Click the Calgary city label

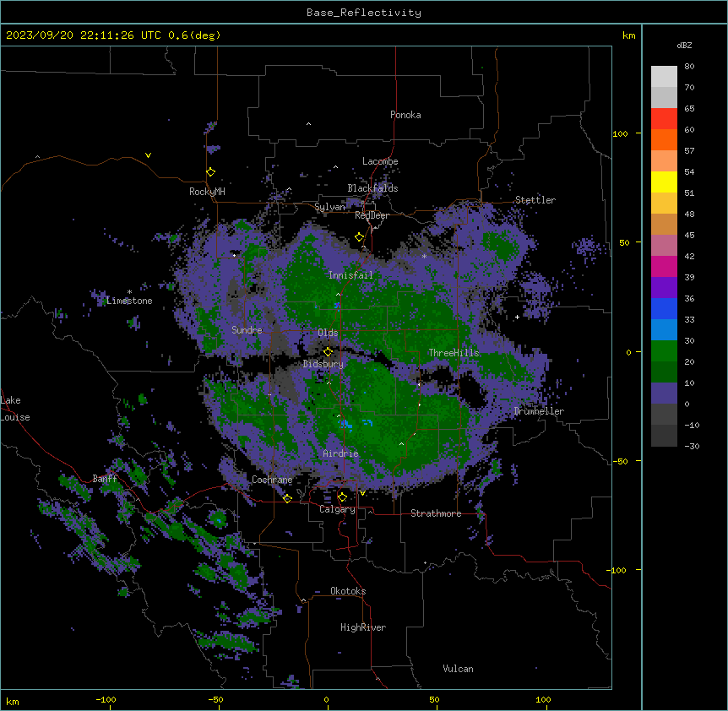click(337, 509)
